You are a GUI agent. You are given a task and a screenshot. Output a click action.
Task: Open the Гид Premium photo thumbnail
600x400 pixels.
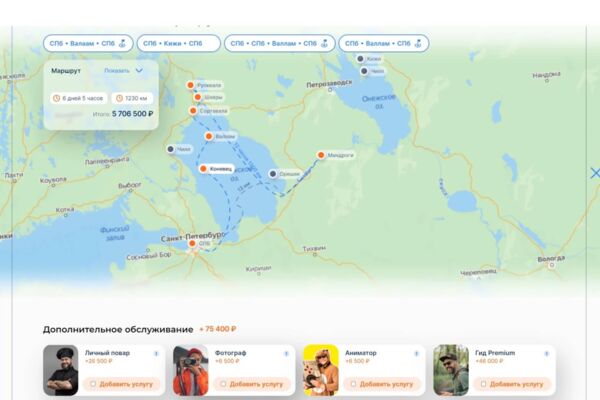tap(451, 370)
